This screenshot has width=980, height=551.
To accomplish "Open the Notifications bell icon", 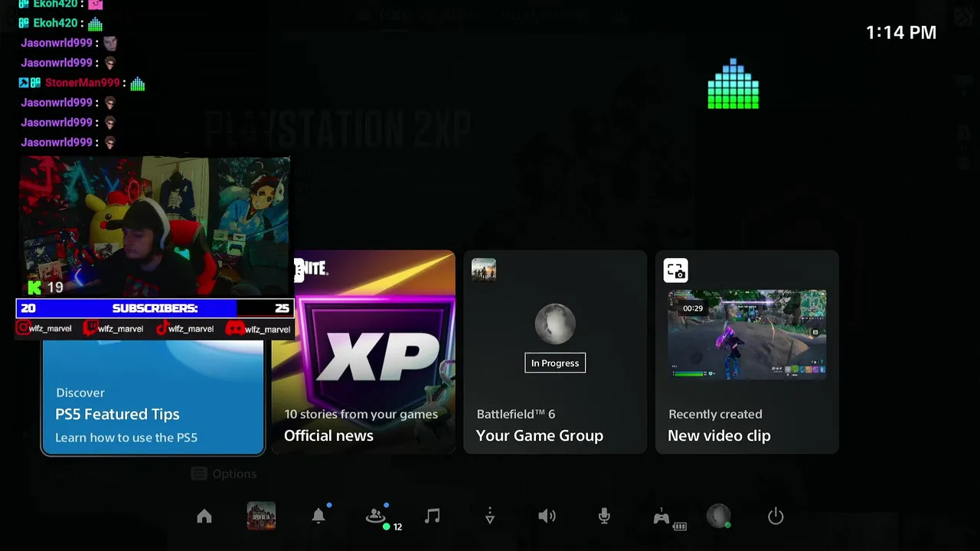I will [318, 516].
